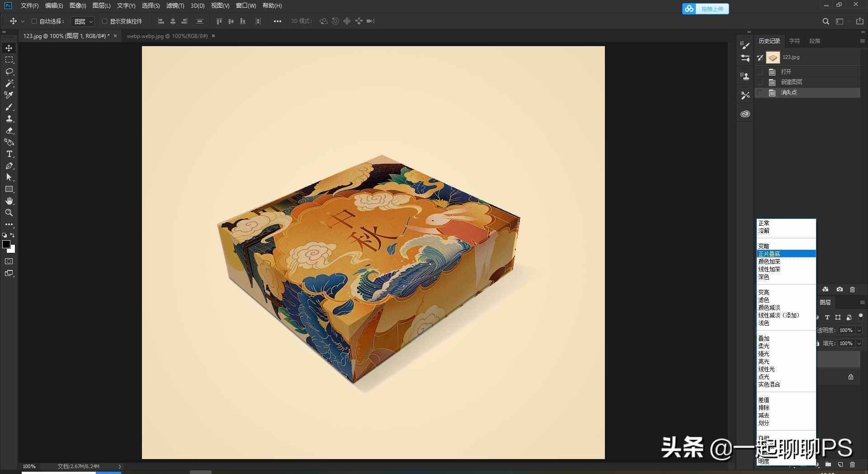Viewport: 868px width, 474px height.
Task: Click the share image icon
Action: point(860,21)
